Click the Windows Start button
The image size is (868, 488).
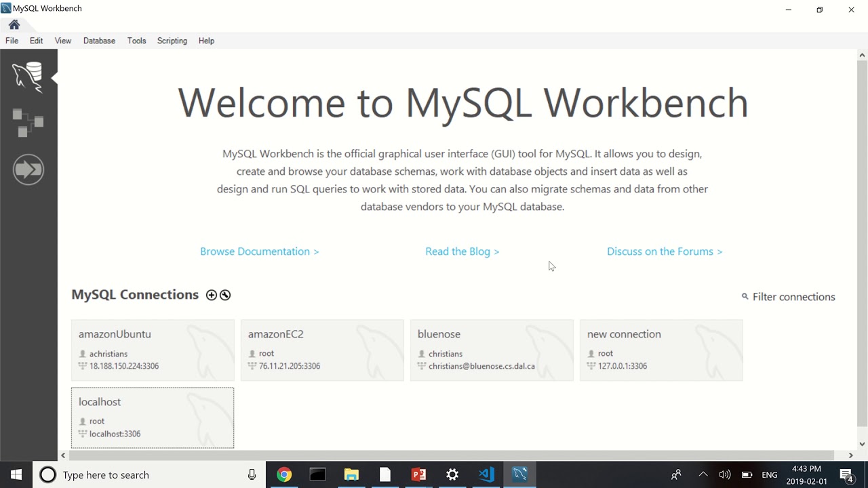(x=16, y=474)
